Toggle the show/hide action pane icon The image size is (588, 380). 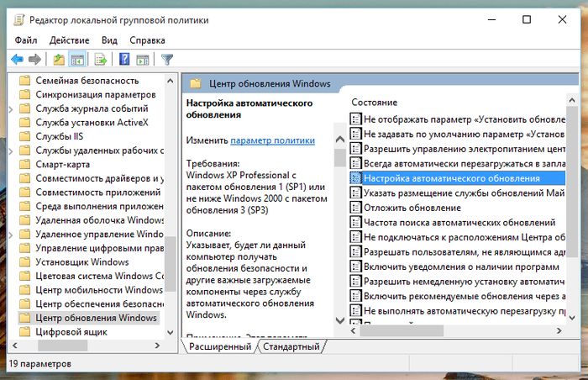pos(142,60)
